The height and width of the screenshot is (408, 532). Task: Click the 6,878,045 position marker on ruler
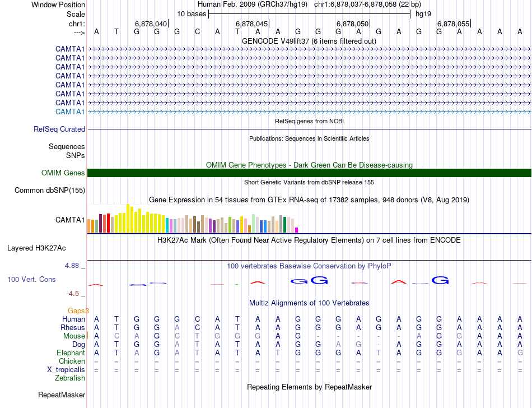click(252, 24)
